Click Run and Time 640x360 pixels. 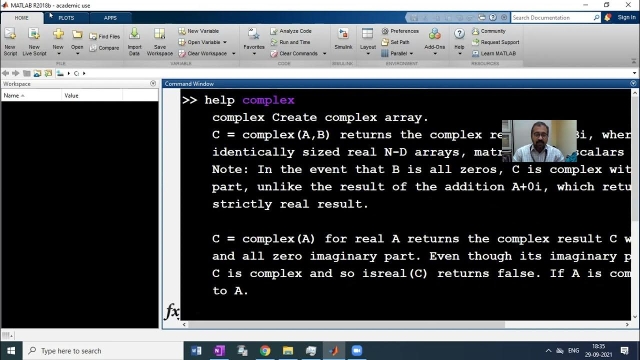290,42
